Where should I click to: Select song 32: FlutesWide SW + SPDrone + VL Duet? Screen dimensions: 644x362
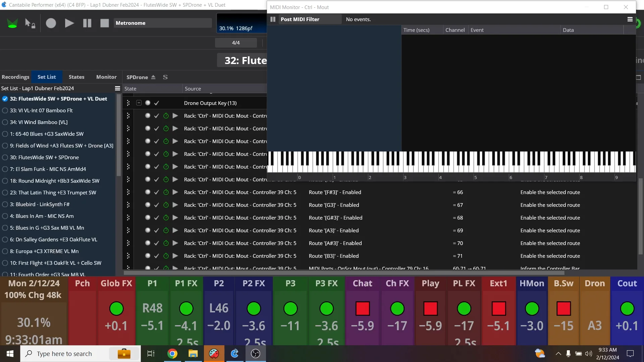pos(58,99)
